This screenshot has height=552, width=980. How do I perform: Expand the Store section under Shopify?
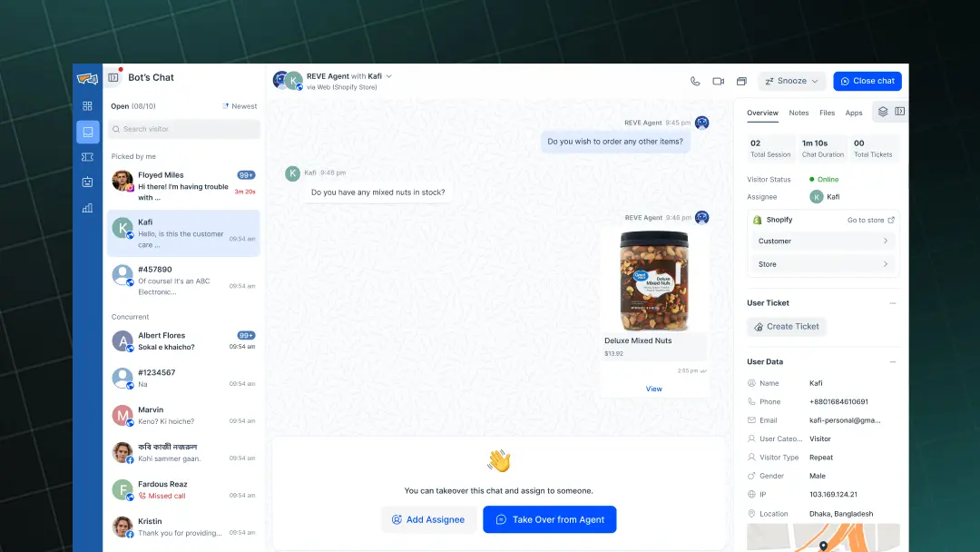[x=822, y=264]
